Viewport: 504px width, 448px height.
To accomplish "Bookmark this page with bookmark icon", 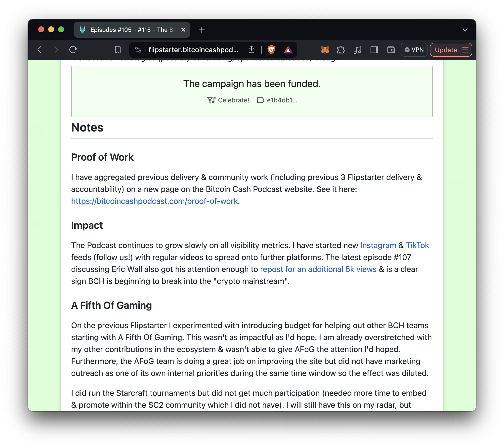I will (x=118, y=50).
